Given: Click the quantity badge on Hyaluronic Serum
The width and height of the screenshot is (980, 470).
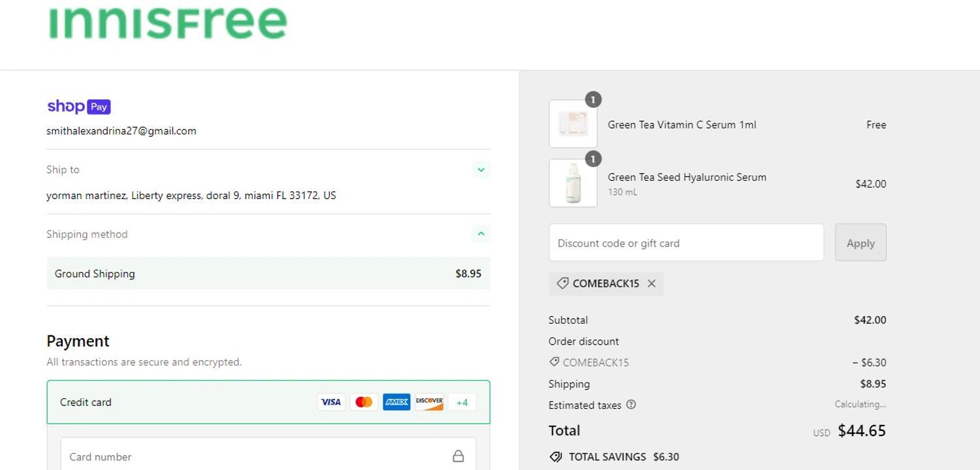Looking at the screenshot, I should coord(593,159).
